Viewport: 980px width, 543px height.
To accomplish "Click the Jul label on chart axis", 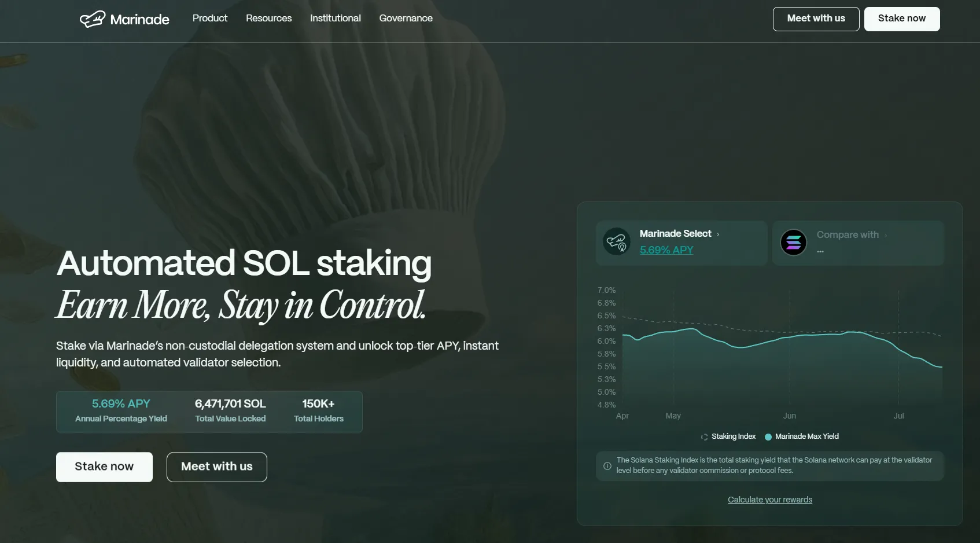I will [x=898, y=416].
